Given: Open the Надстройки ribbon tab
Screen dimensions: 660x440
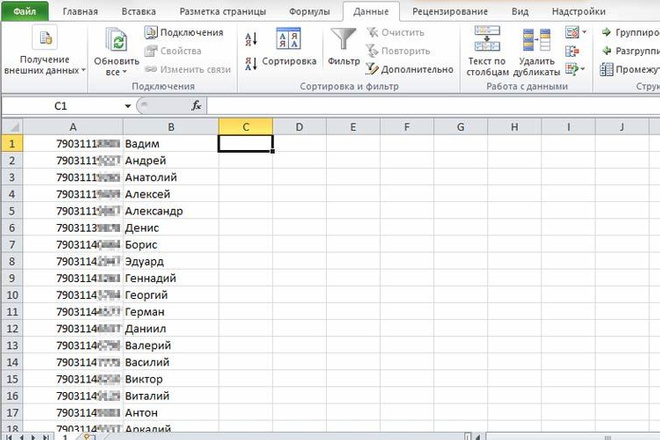Looking at the screenshot, I should point(579,12).
